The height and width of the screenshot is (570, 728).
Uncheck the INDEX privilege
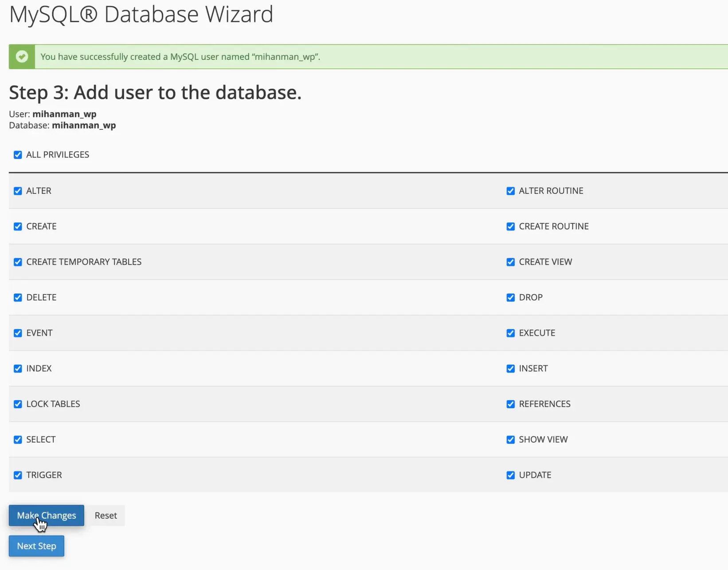point(18,368)
